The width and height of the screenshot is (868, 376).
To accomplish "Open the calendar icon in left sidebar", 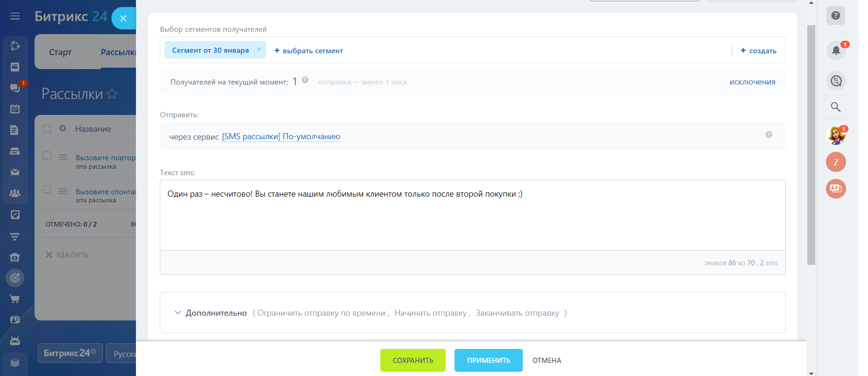I will pyautogui.click(x=15, y=109).
